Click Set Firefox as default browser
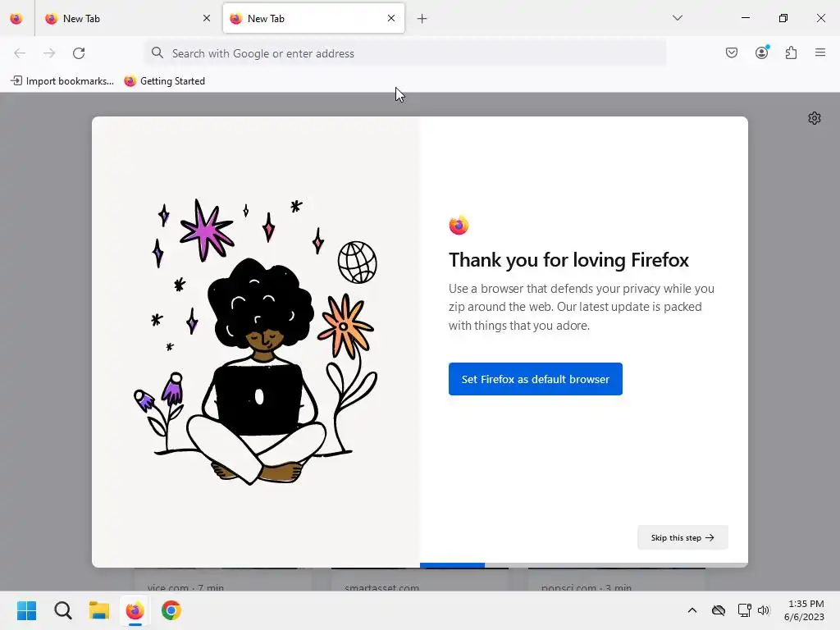 [535, 379]
